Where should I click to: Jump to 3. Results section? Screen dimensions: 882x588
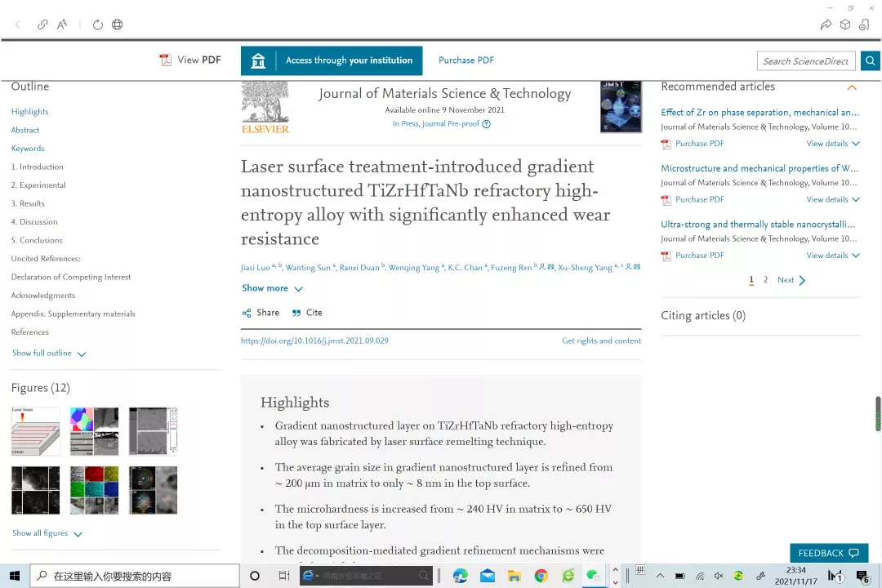28,203
